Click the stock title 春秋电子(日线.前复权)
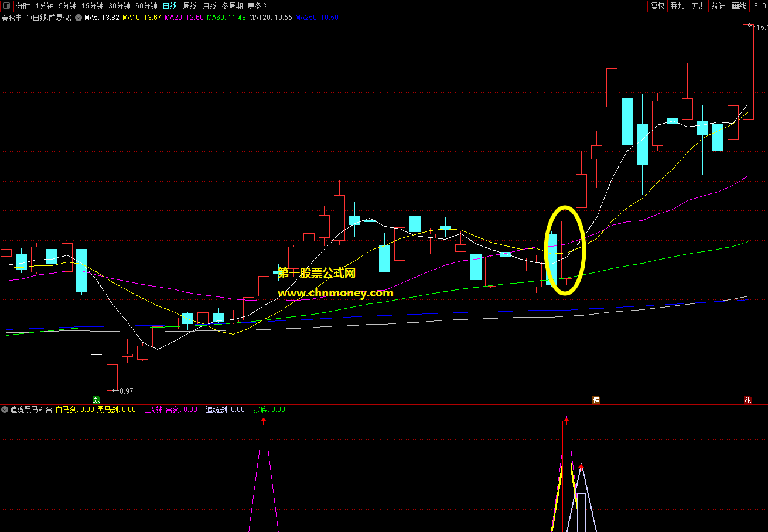 pos(37,18)
